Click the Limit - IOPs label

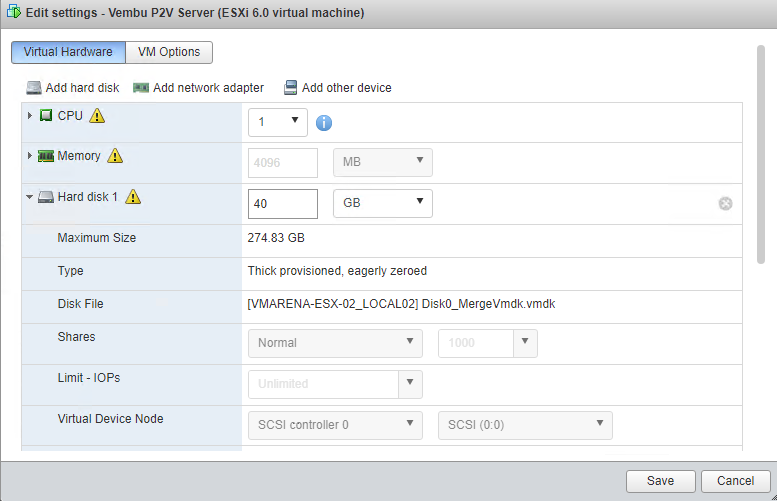pyautogui.click(x=89, y=378)
